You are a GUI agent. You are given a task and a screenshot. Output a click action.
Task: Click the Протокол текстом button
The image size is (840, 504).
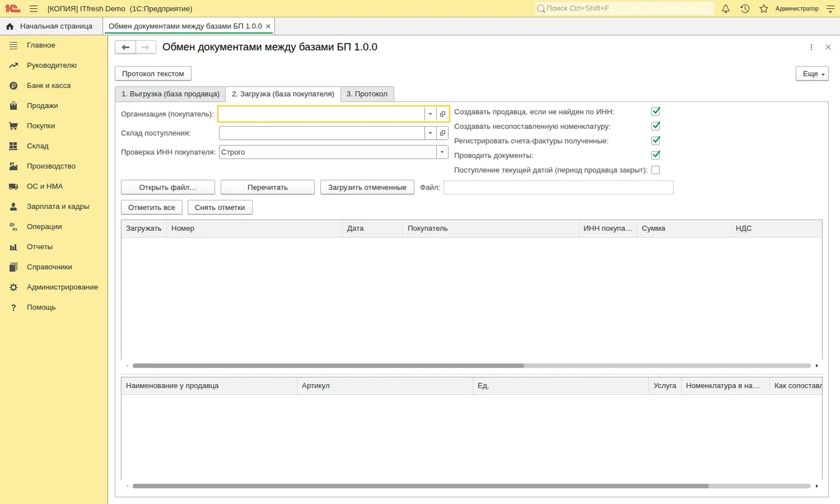(x=153, y=74)
